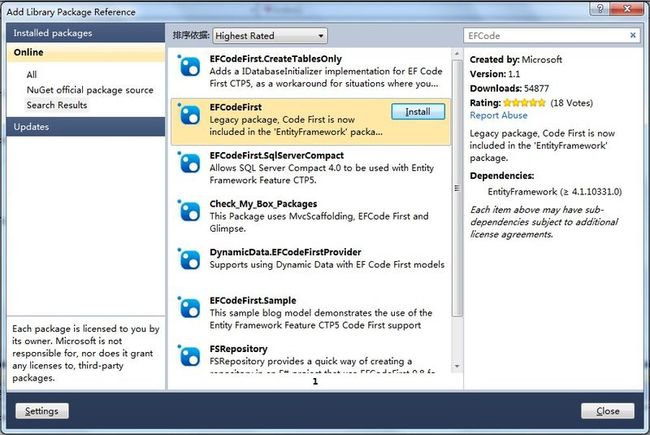Click the EFCodeFirst.SqlServerCompact package icon
Screen dimensions: 650x435
(x=189, y=163)
